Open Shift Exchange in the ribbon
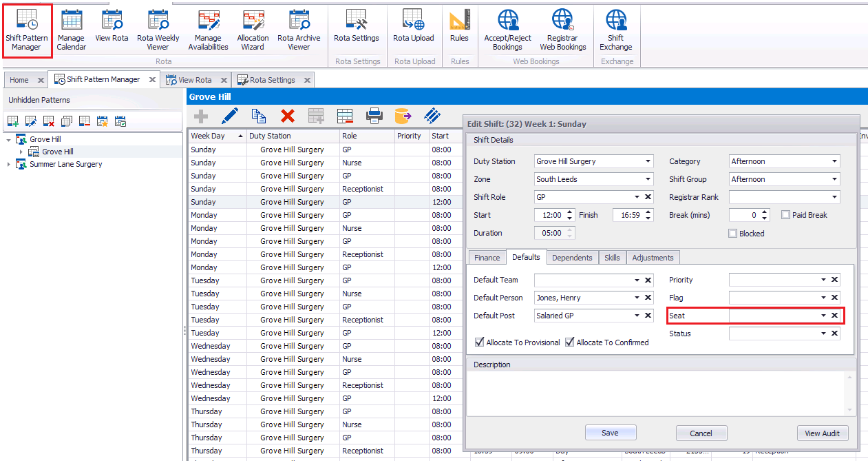The image size is (868, 461). 615,30
